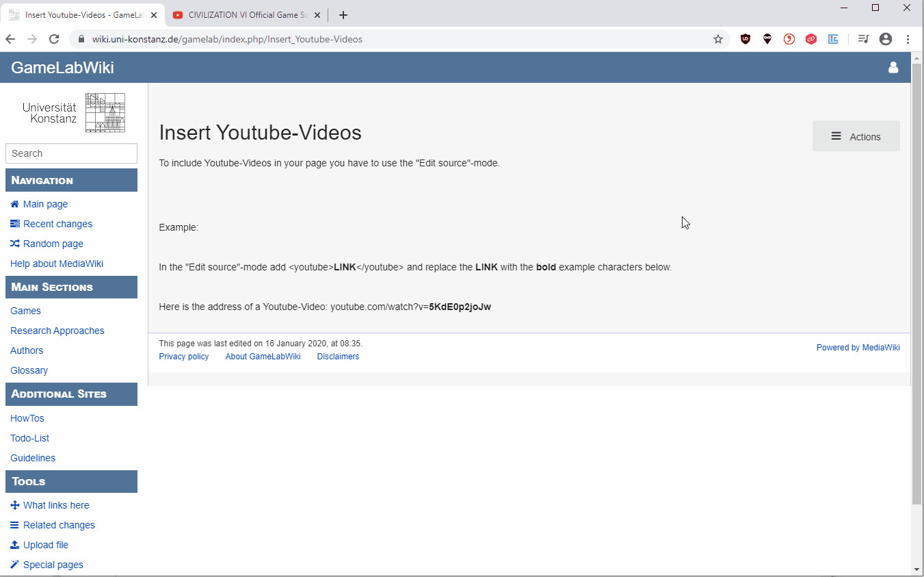This screenshot has height=577, width=924.
Task: Click the shuffle icon beside Random page
Action: 15,244
